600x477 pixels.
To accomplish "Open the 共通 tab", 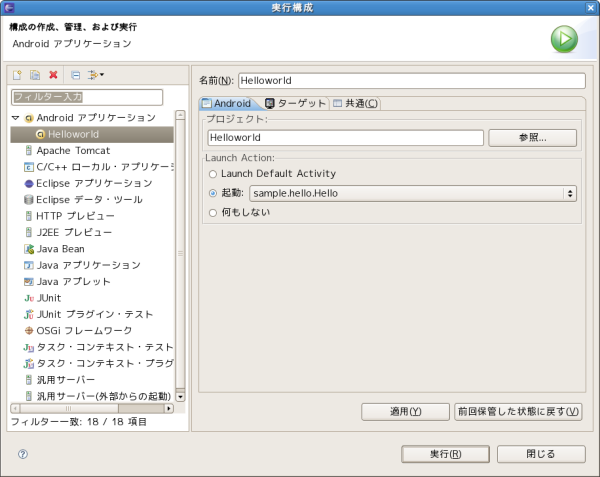I will [x=355, y=103].
